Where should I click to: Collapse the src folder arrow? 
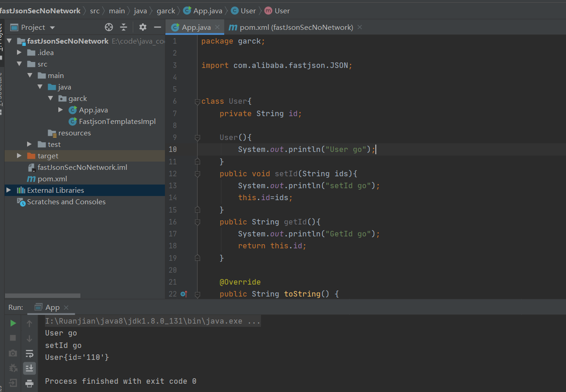point(19,64)
